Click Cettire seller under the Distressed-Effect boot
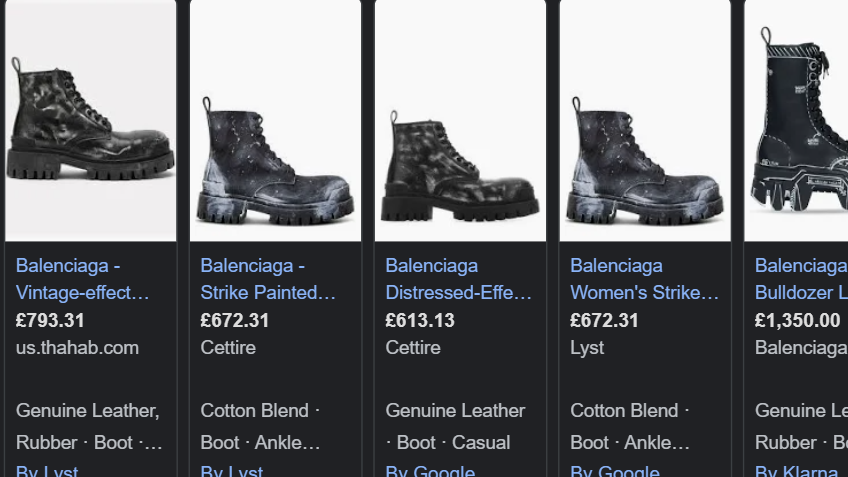848x477 pixels. tap(413, 348)
